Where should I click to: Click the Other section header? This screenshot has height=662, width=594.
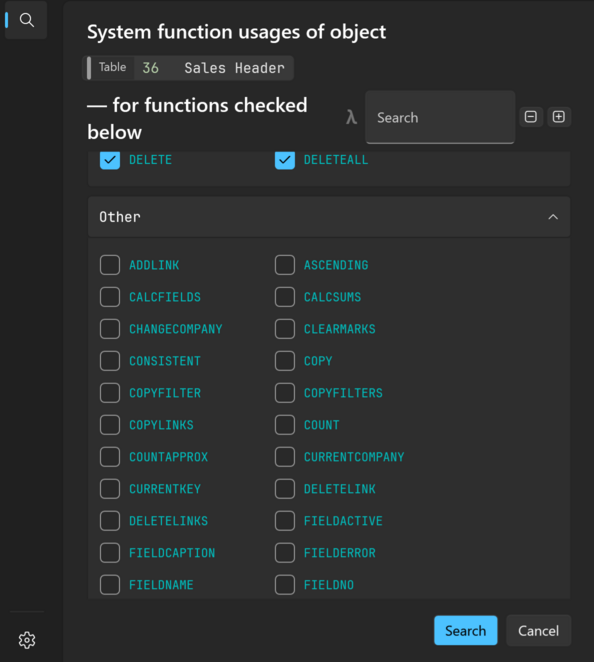tap(329, 217)
